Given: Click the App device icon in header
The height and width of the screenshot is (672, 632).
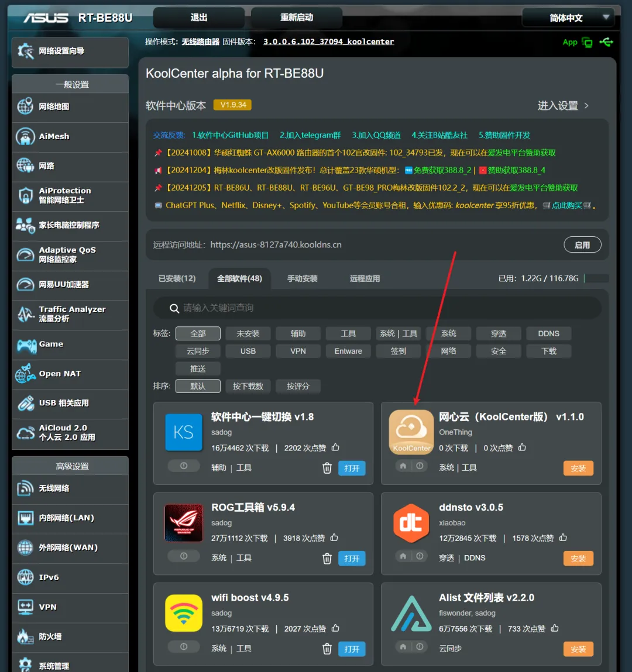Looking at the screenshot, I should pos(587,42).
